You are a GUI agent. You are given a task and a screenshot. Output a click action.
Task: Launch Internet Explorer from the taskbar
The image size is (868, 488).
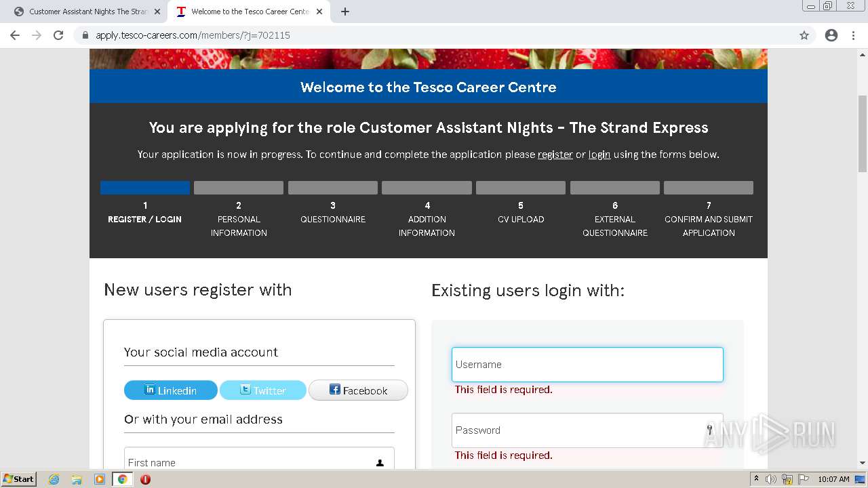pyautogui.click(x=54, y=479)
